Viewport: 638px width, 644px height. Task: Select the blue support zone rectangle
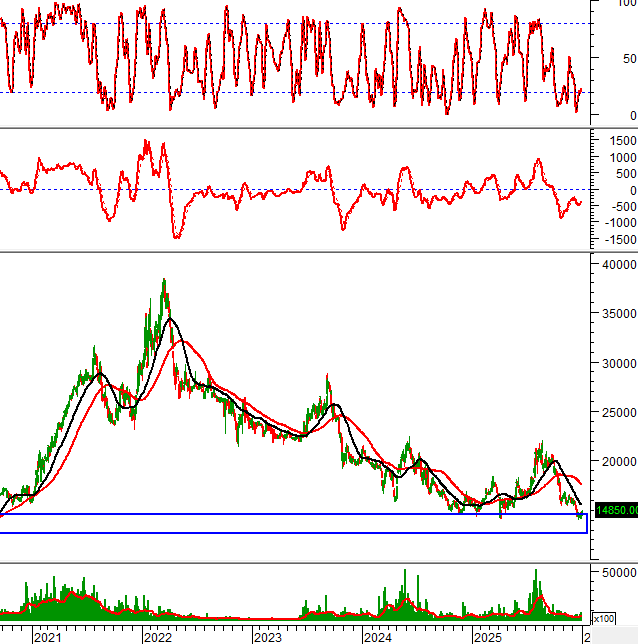(x=293, y=524)
